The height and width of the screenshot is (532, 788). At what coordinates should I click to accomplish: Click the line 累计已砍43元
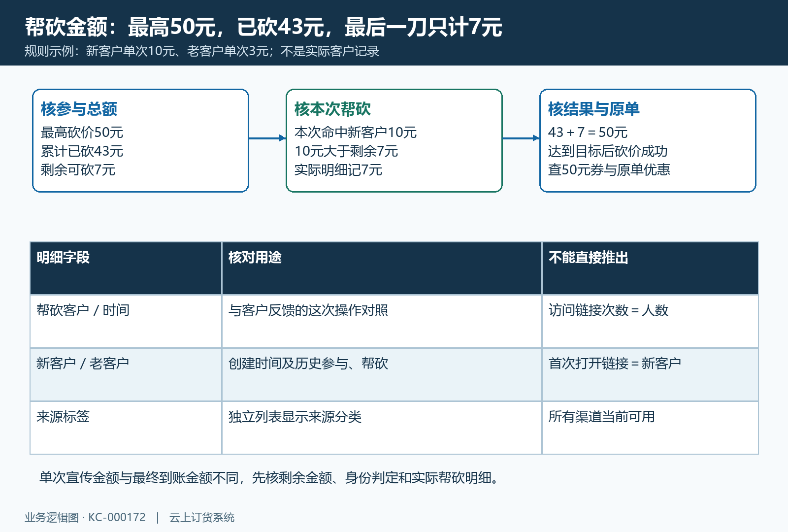click(82, 151)
